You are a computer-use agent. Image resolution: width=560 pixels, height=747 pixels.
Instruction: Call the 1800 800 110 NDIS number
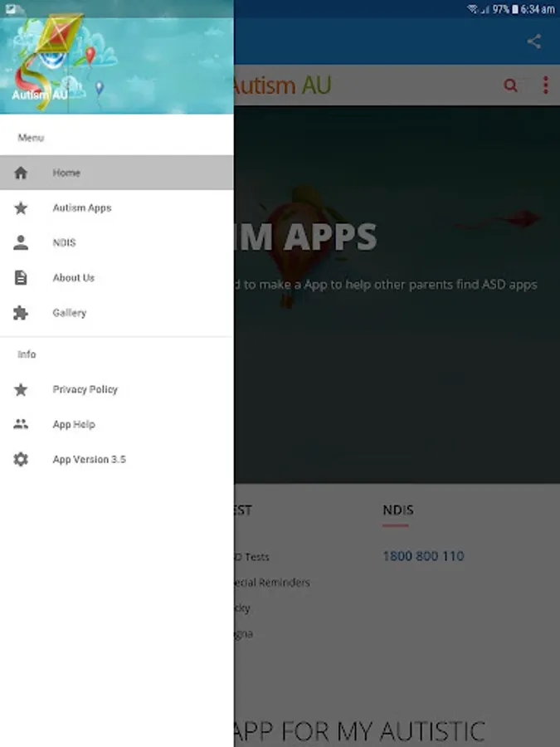[423, 556]
